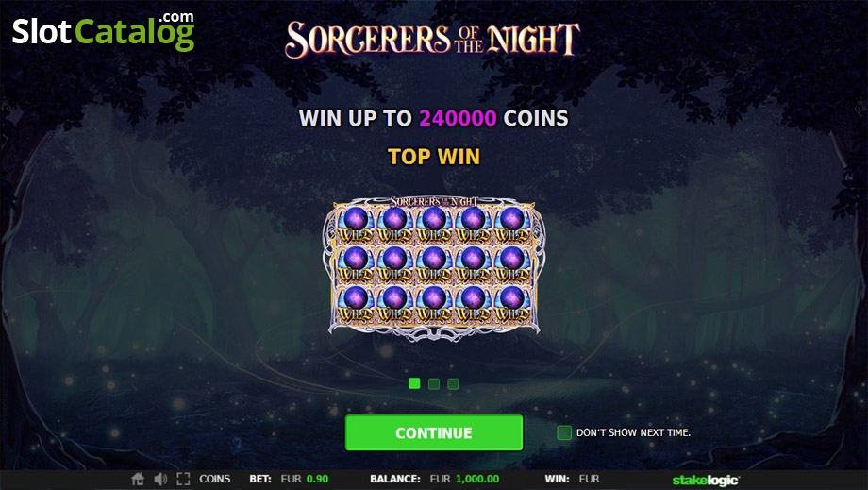Click the pink 240000 coins figure
The image size is (868, 490).
(x=458, y=118)
